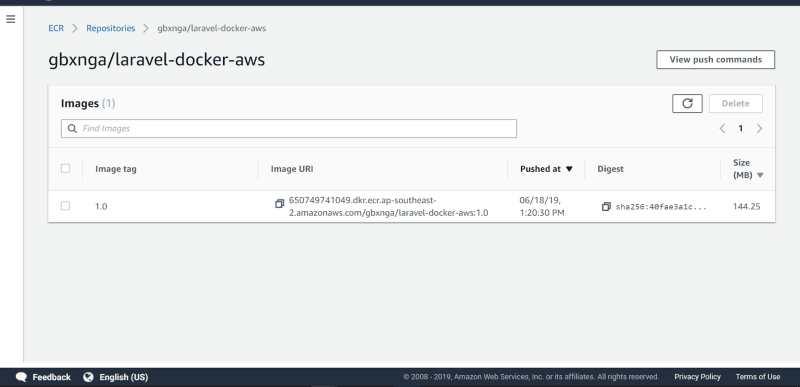The width and height of the screenshot is (800, 387).
Task: Open the Feedback link
Action: (52, 377)
